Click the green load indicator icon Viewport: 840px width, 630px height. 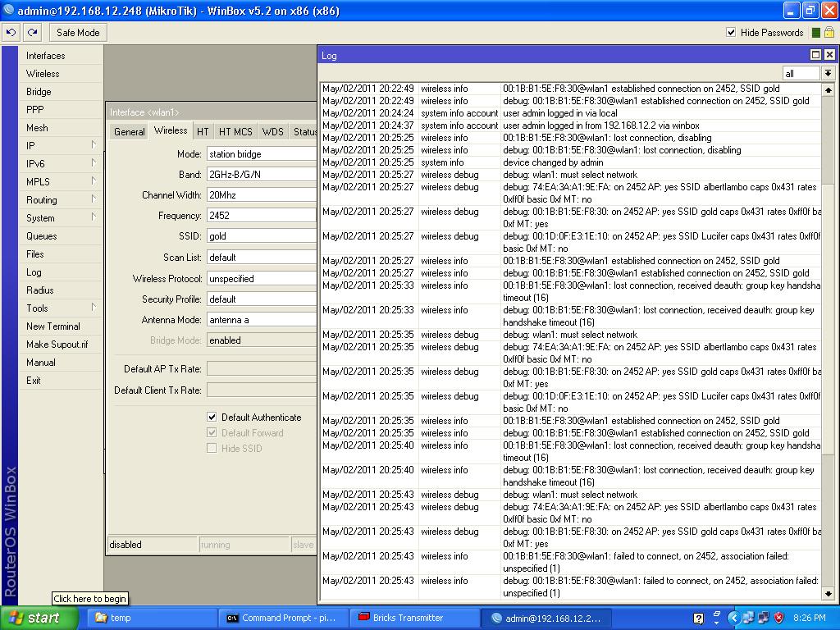[815, 33]
